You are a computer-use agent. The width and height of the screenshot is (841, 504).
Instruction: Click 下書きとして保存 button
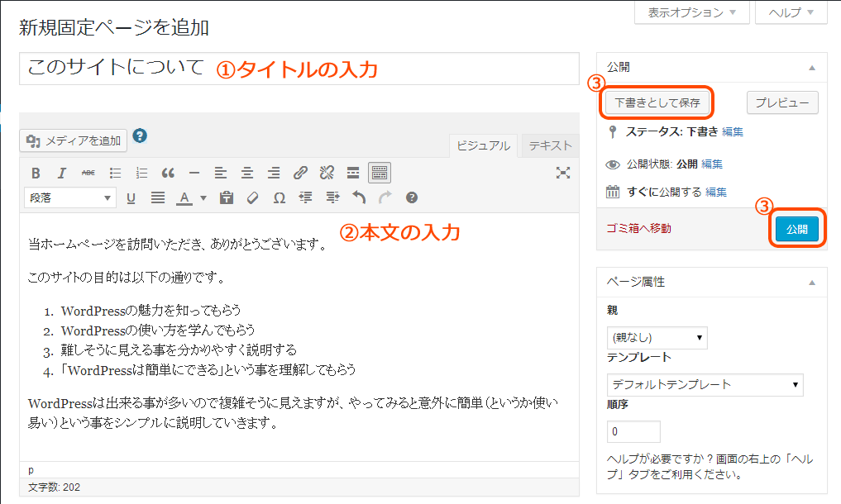click(657, 103)
